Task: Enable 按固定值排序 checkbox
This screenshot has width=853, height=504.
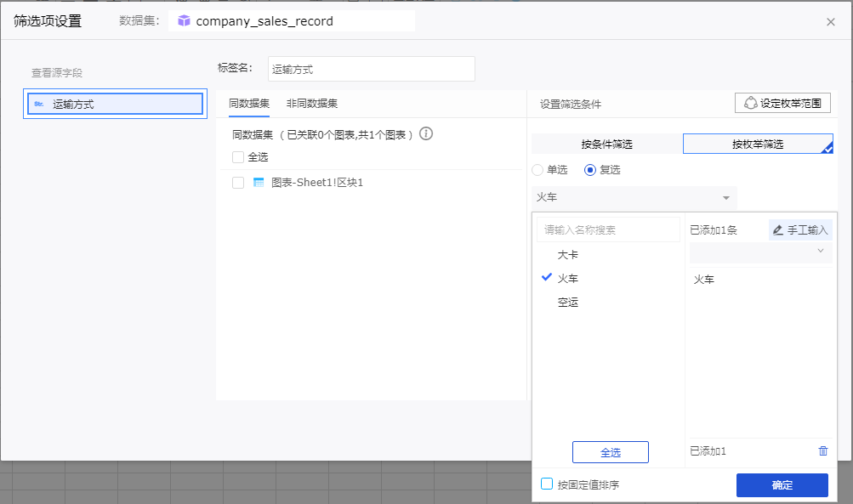Action: (x=547, y=484)
